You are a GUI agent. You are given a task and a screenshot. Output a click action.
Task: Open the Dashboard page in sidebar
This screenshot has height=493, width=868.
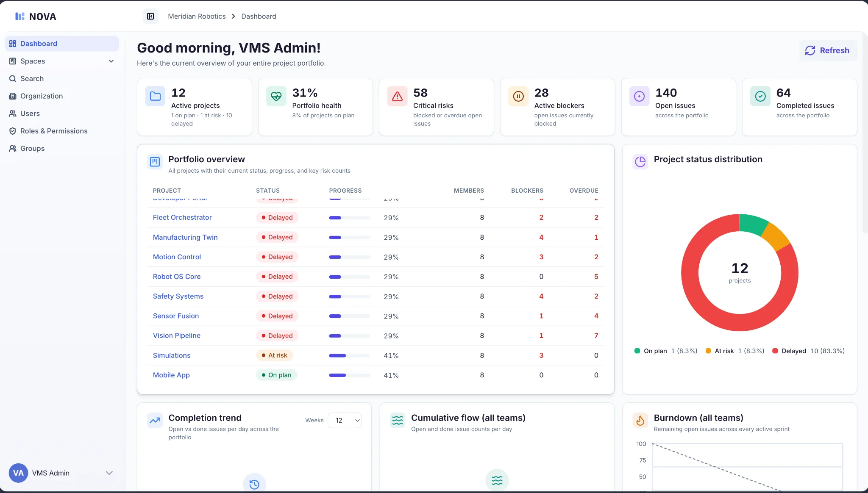[62, 44]
